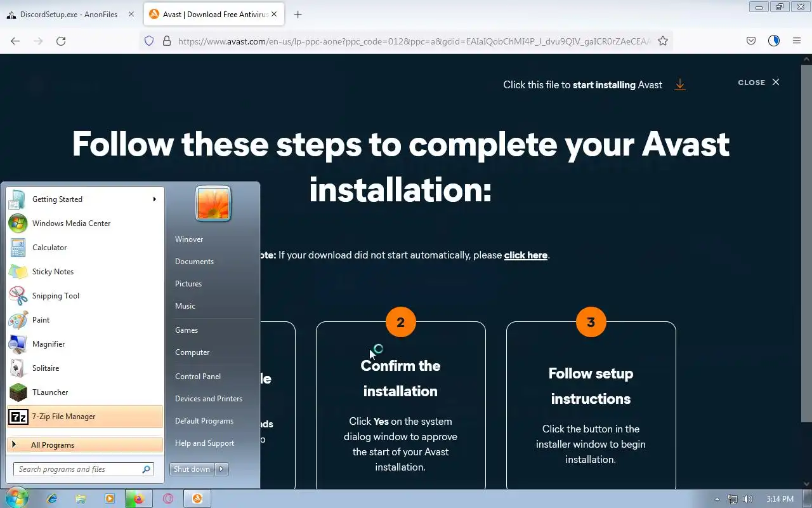Expand Getting Started submenu arrow
This screenshot has height=508, width=812.
point(154,199)
